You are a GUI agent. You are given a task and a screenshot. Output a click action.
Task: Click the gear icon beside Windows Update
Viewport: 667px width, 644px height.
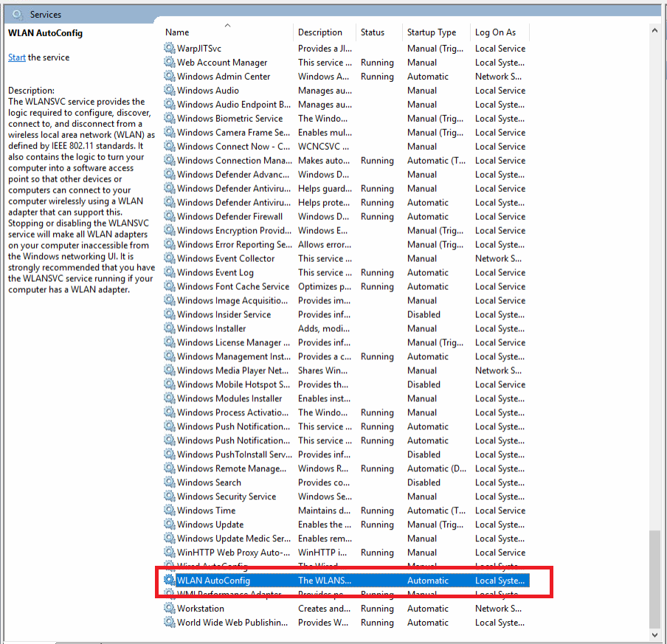click(169, 524)
